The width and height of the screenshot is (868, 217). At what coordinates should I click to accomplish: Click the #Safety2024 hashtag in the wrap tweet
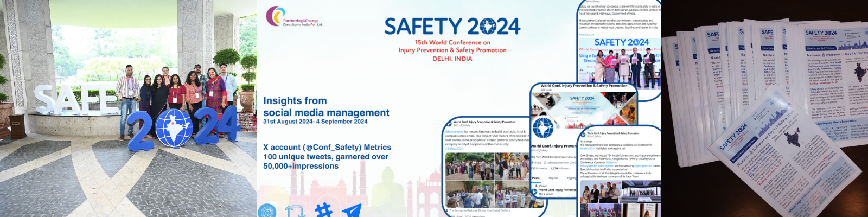coord(587,148)
